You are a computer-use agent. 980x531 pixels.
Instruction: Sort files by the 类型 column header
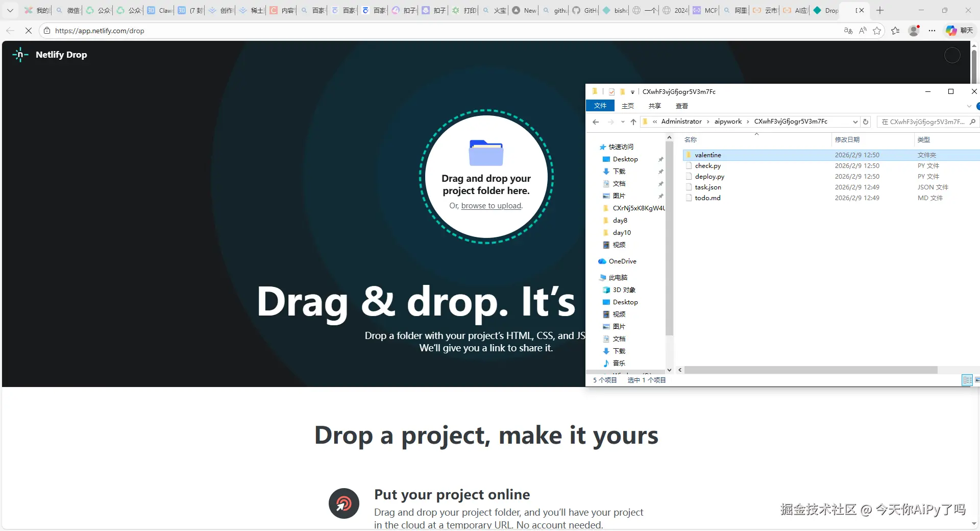947,139
